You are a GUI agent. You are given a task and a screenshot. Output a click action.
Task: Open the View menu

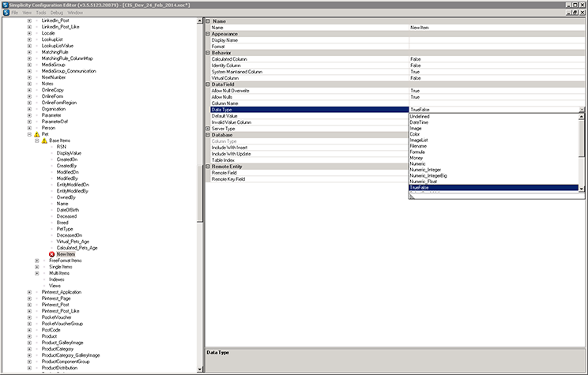pyautogui.click(x=27, y=13)
